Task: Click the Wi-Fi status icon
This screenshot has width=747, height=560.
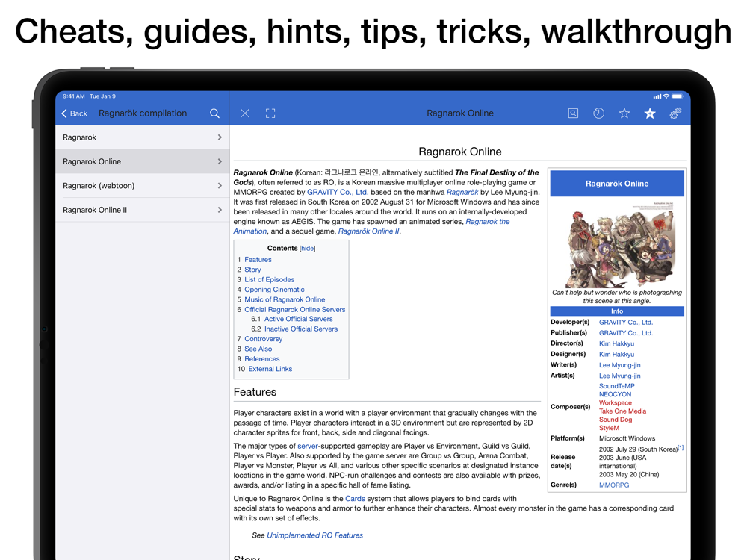Action: coord(666,96)
